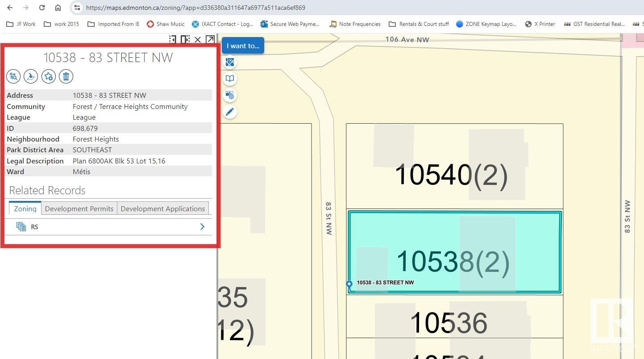Click the RS zoning record icon
Viewport: 644px width, 359px height.
[x=21, y=227]
